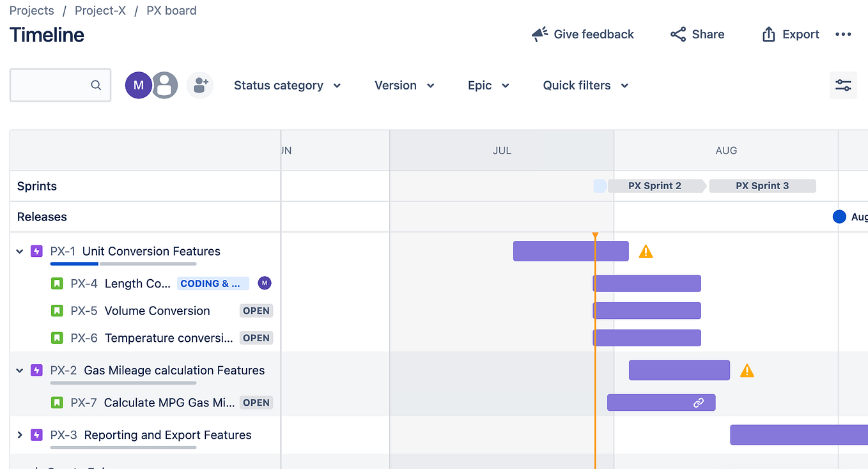Open the Projects breadcrumb link
Screen dimensions: 868x469
pos(32,11)
